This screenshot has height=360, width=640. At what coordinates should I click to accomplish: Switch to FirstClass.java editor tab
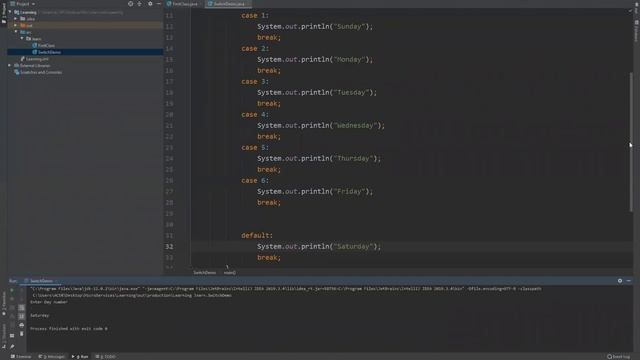182,4
